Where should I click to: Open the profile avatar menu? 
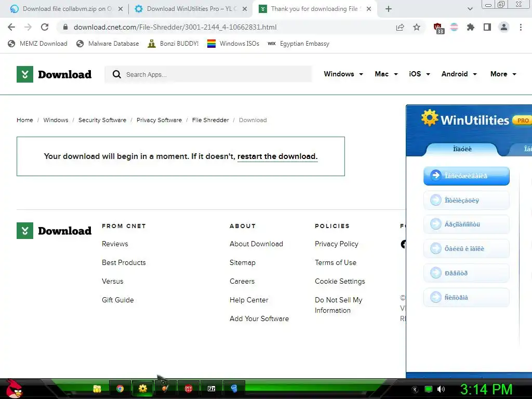point(504,27)
